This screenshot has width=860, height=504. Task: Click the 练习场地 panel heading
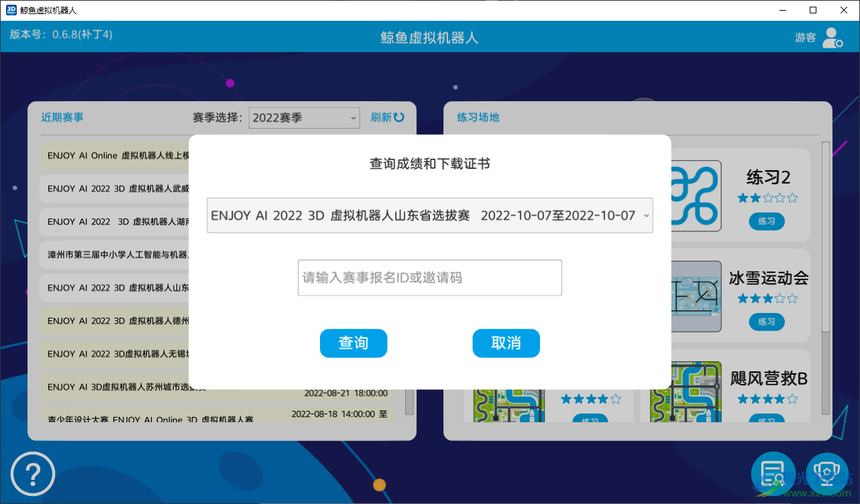(x=478, y=117)
